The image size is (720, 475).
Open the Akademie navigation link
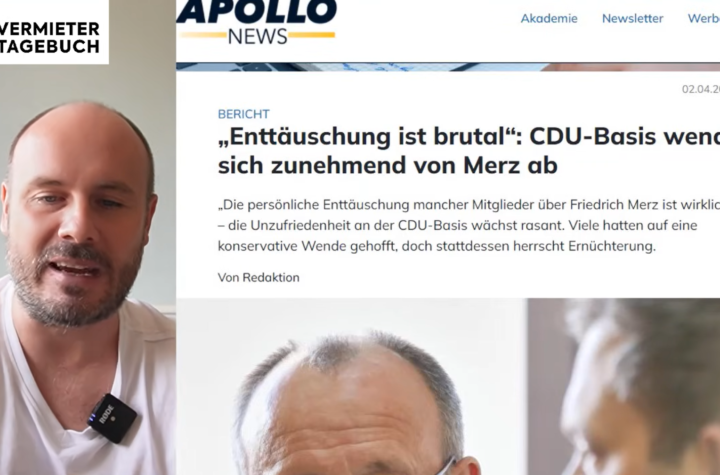pyautogui.click(x=549, y=18)
